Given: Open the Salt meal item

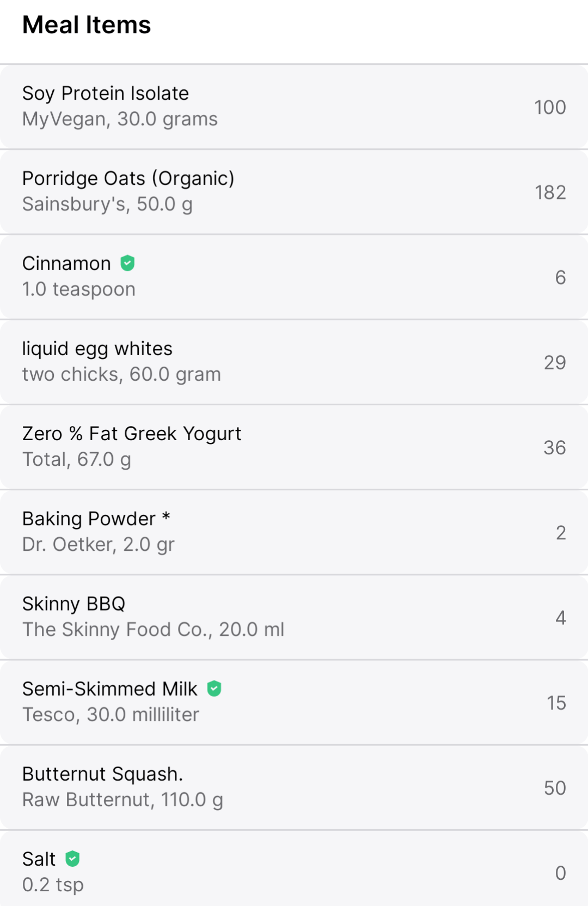Looking at the screenshot, I should pyautogui.click(x=294, y=869).
